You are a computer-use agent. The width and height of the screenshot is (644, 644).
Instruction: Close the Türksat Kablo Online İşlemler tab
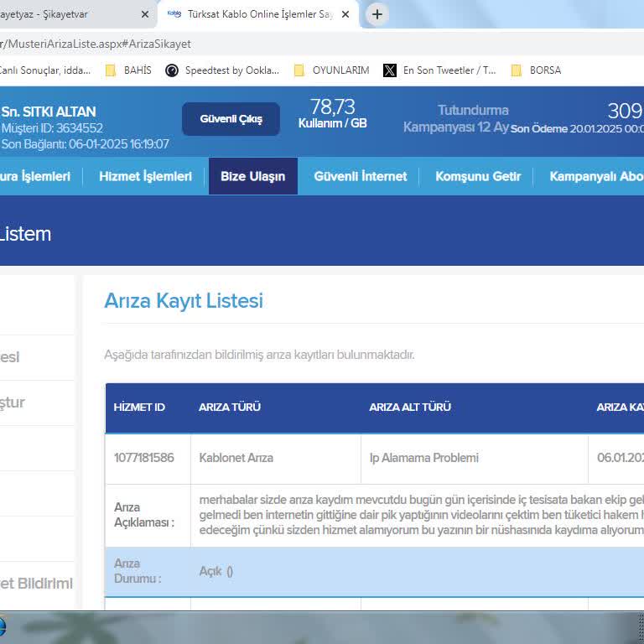345,14
